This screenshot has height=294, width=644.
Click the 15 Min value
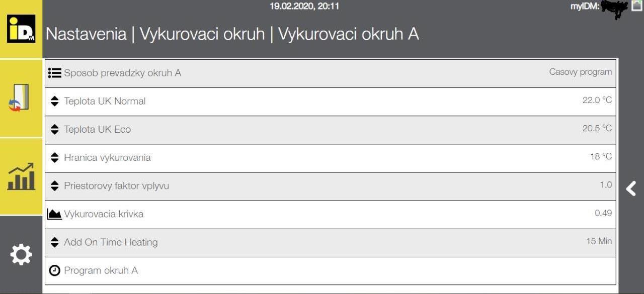coord(599,241)
